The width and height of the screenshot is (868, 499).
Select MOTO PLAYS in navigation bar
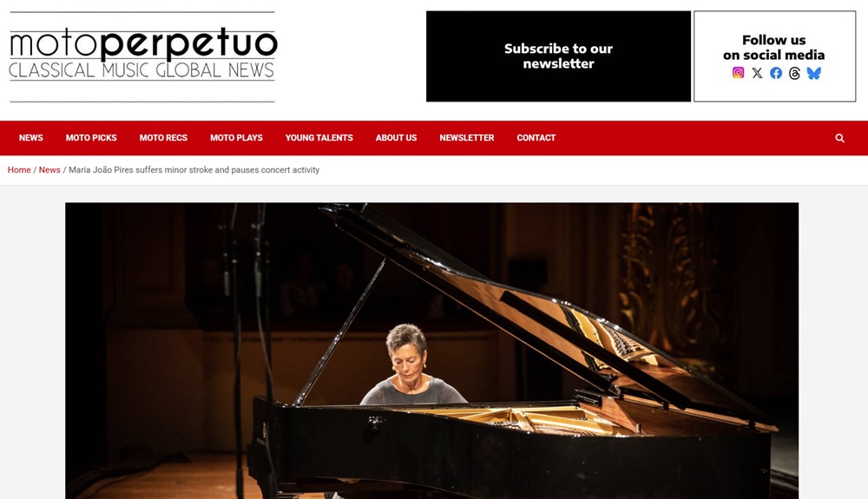tap(236, 138)
